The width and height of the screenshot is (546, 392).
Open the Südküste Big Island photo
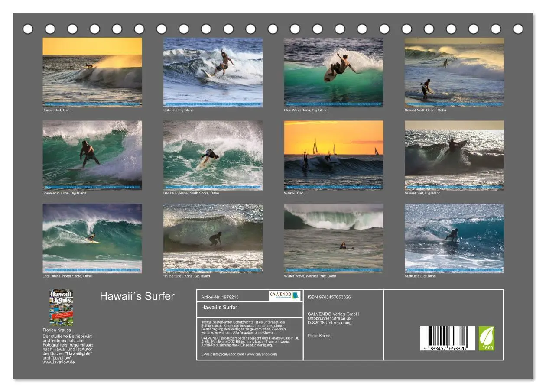tap(455, 238)
